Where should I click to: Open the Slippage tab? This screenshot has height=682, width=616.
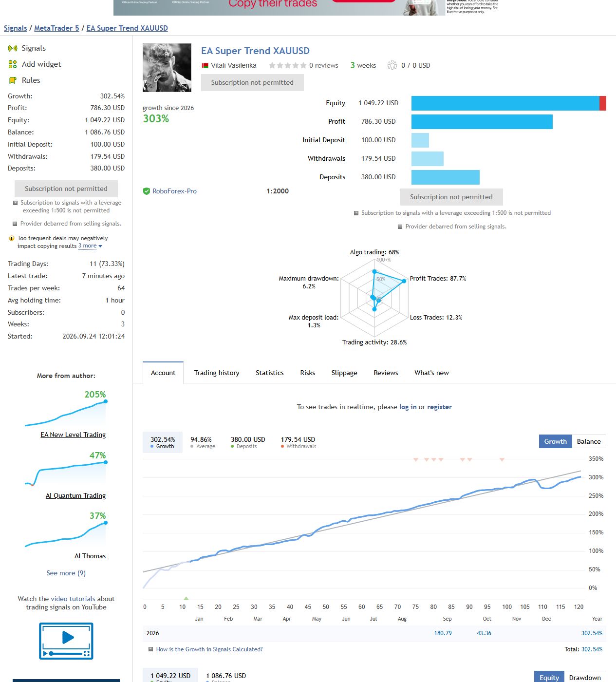point(344,373)
